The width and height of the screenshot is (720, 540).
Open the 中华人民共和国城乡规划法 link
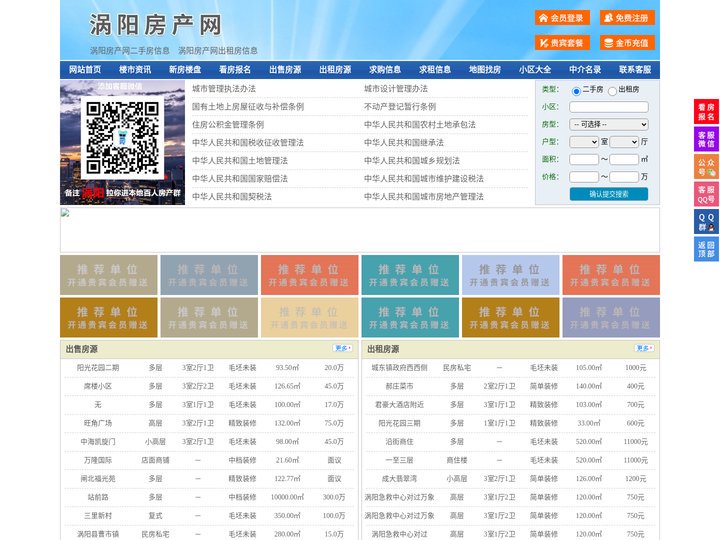tap(412, 160)
